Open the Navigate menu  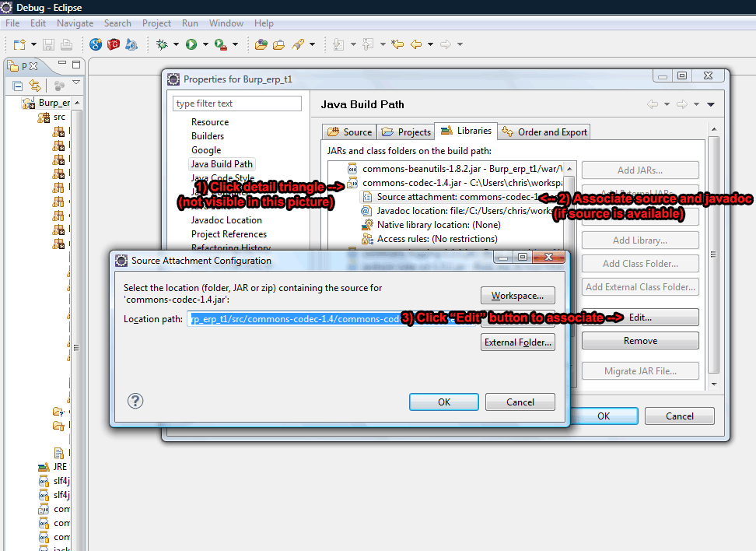coord(75,23)
